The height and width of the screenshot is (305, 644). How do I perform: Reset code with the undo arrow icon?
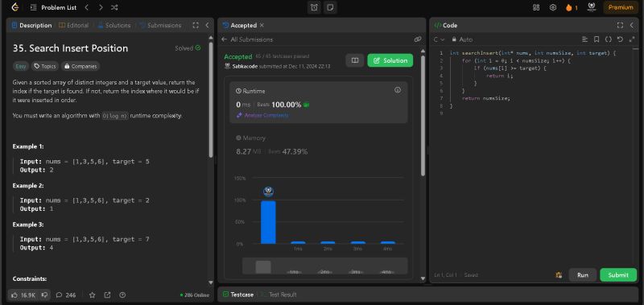(620, 39)
